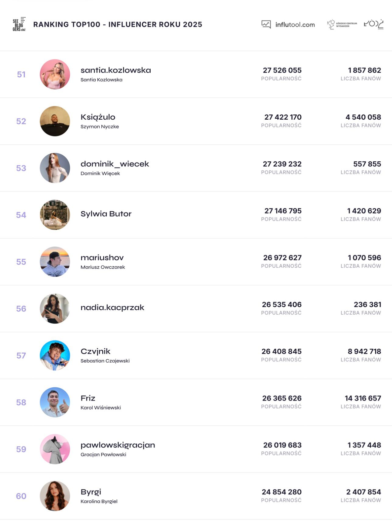Viewport: 392px width, 532px height.
Task: Click the Łódź city logo
Action: 374,24
